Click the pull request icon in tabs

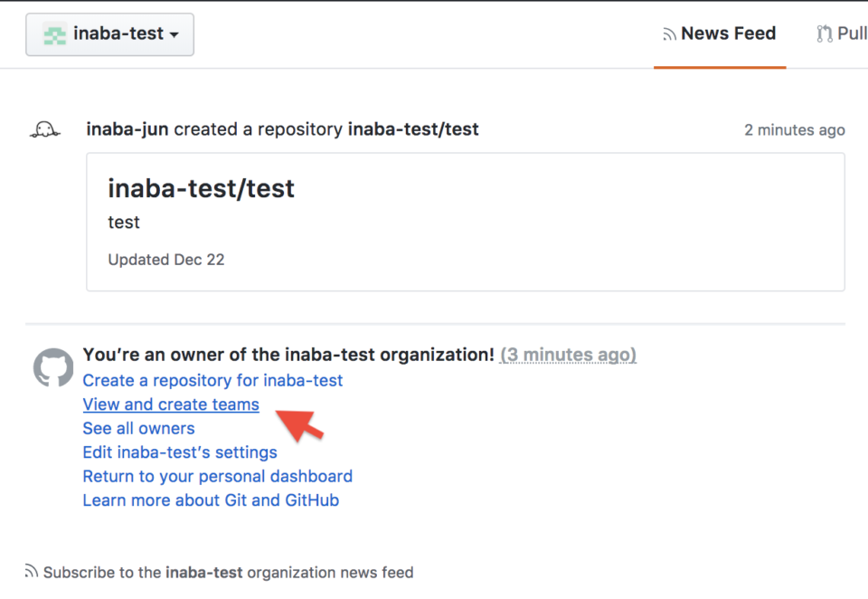click(825, 34)
